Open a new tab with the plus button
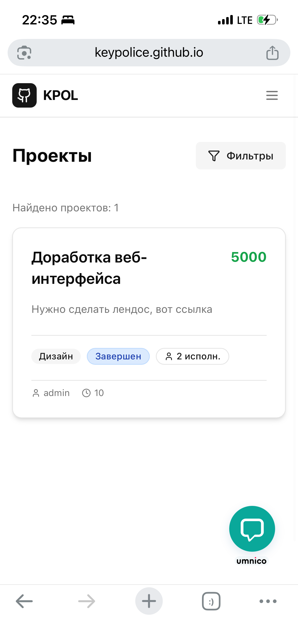This screenshot has height=644, width=298. click(149, 601)
